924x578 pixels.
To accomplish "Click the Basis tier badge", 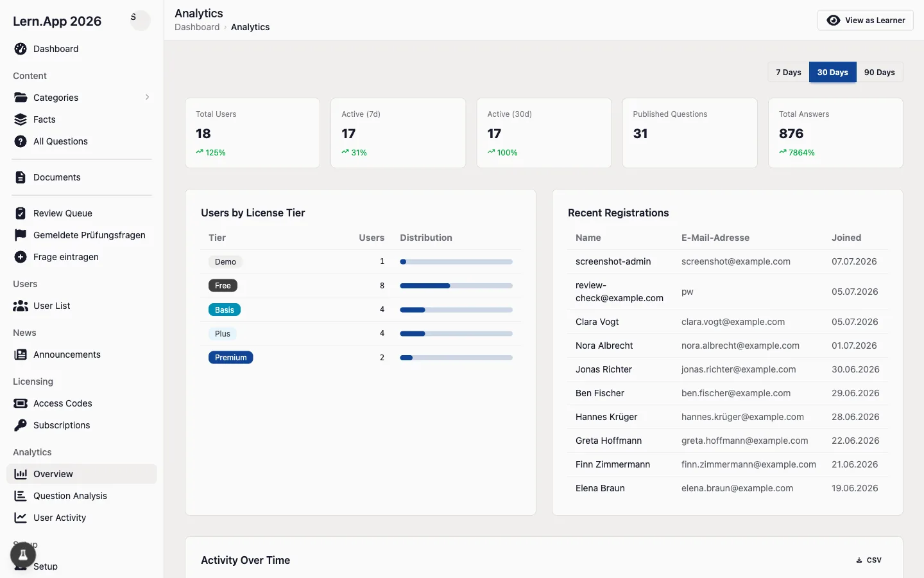I will click(225, 310).
